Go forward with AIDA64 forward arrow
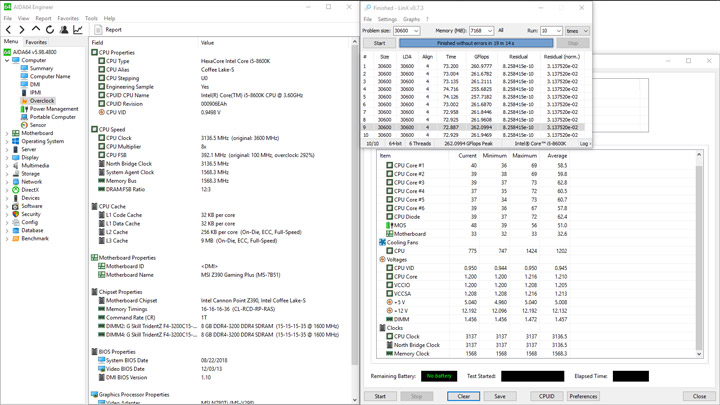The height and width of the screenshot is (405, 720). [22, 30]
